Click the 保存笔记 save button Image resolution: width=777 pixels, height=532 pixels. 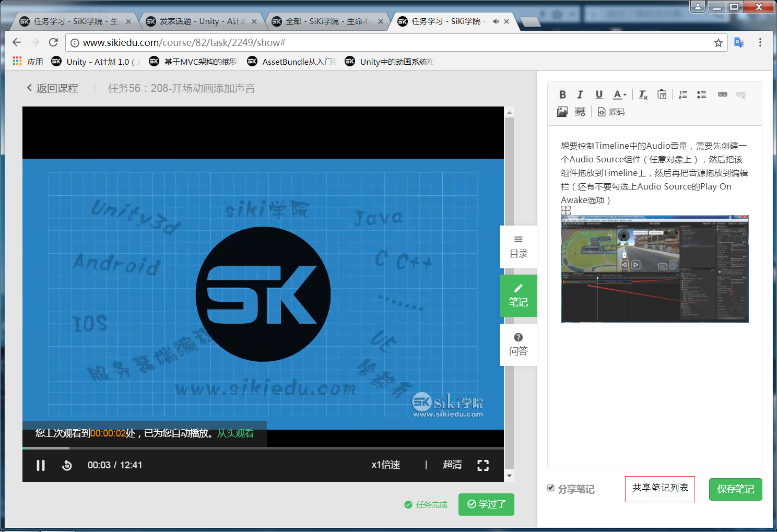coord(736,489)
